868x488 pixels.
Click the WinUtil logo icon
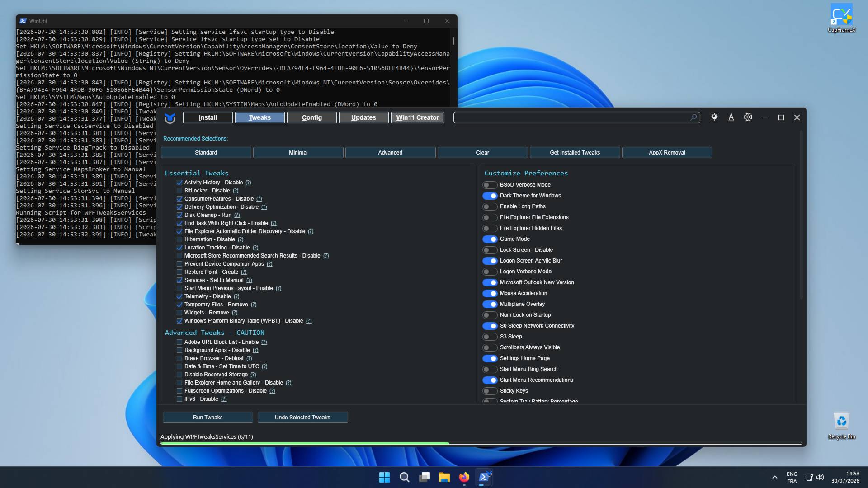pyautogui.click(x=170, y=118)
